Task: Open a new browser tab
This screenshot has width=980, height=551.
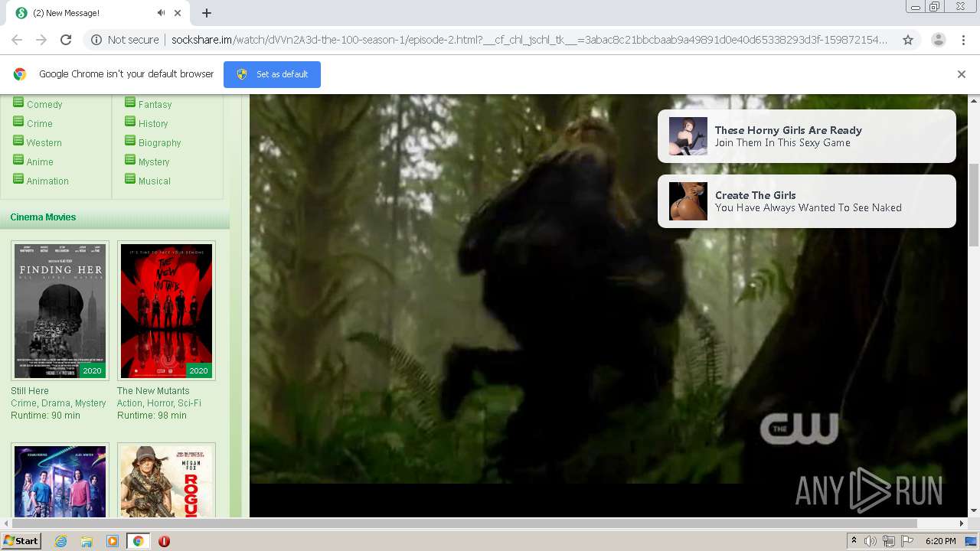Action: pos(207,13)
